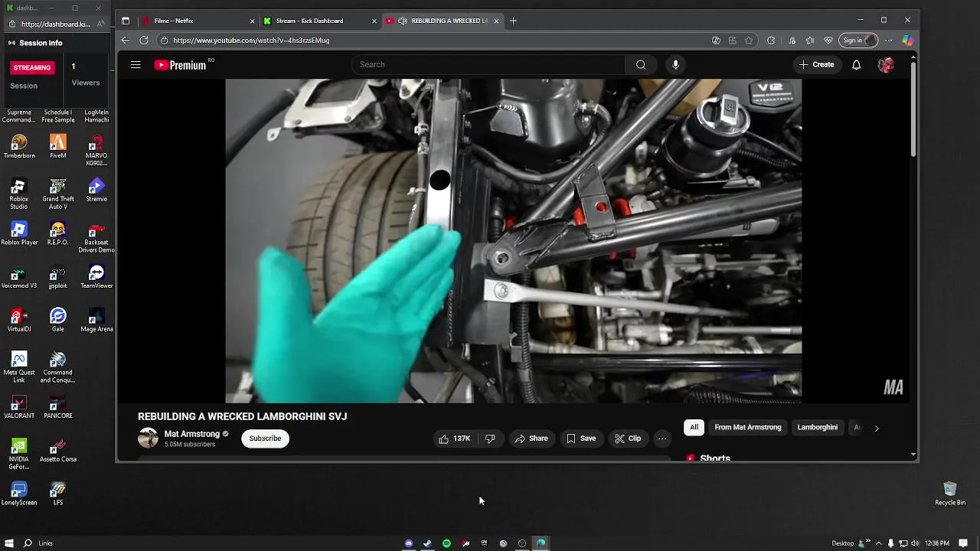
Task: Open Edge extensions puzzle icon
Action: 771,41
